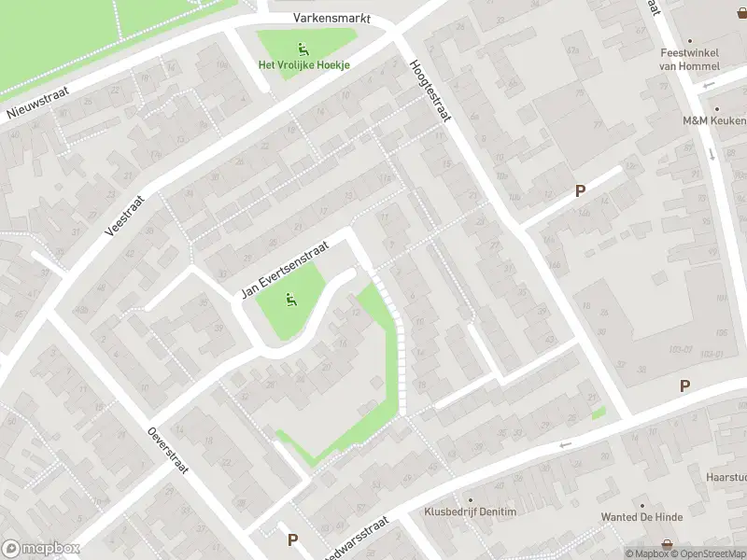Click the Feestwinkel van Hommel label

pyautogui.click(x=689, y=60)
